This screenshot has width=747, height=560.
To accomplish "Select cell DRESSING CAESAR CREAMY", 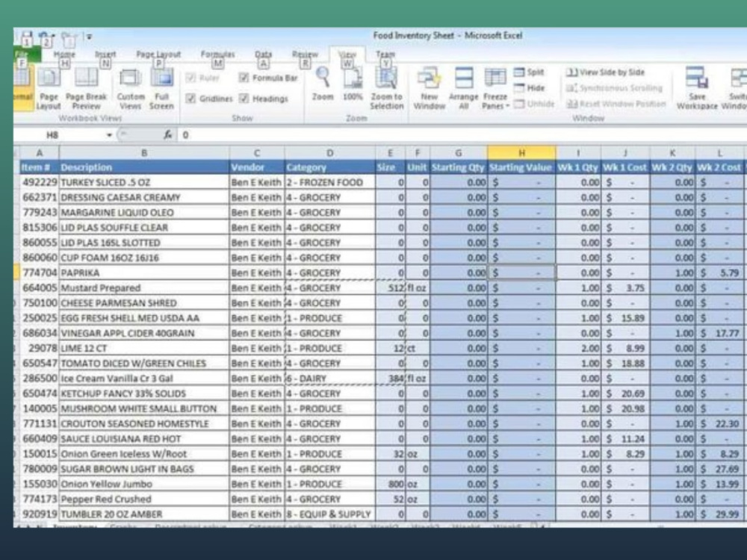I will [x=144, y=197].
